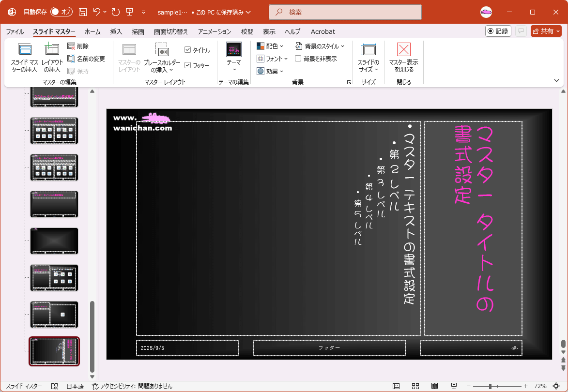Open the Home tab
This screenshot has width=568, height=392.
pos(92,31)
